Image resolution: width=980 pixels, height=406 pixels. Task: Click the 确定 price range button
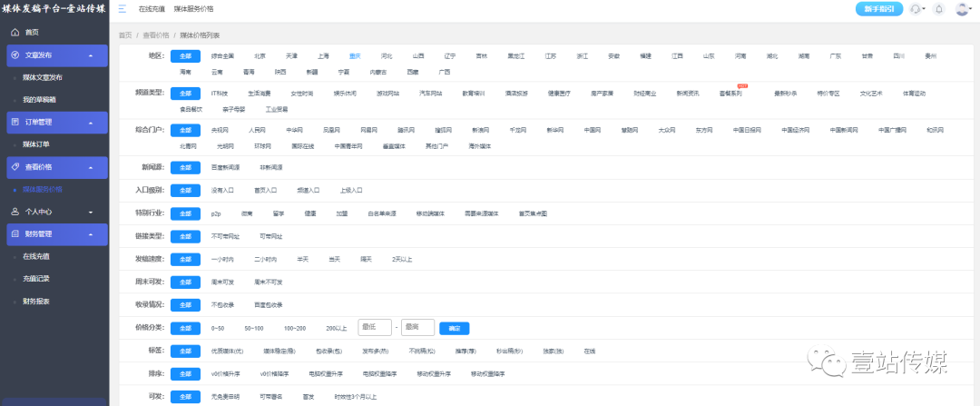coord(454,327)
